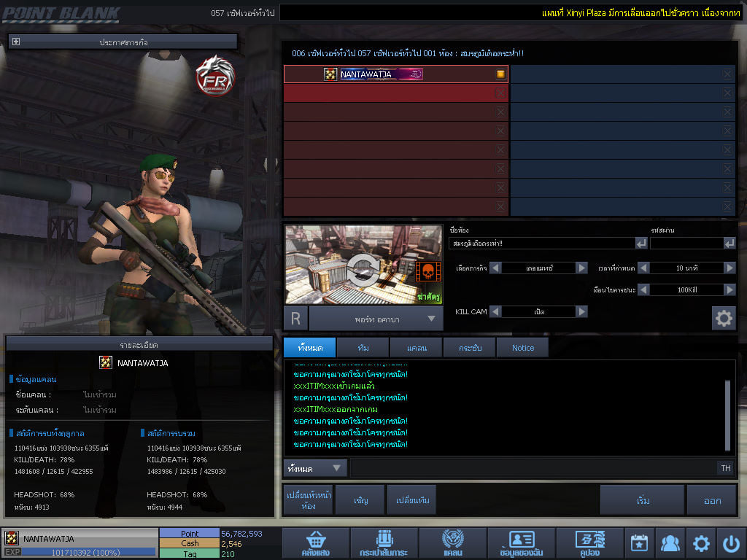Open room settings gear icon

[x=724, y=318]
